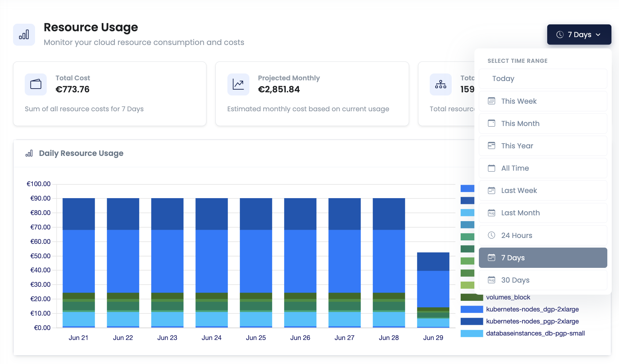This screenshot has width=619, height=364.
Task: Open the 7 Days time range selector
Action: tap(579, 34)
